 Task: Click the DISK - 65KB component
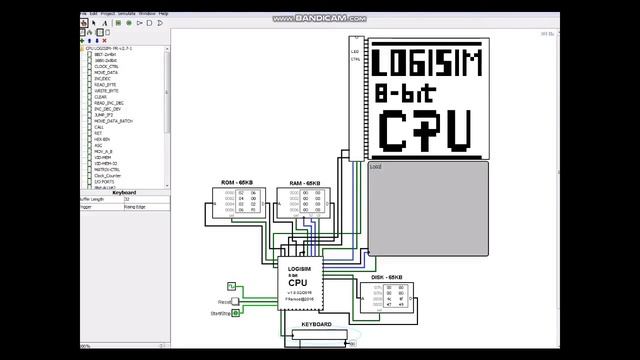(387, 298)
